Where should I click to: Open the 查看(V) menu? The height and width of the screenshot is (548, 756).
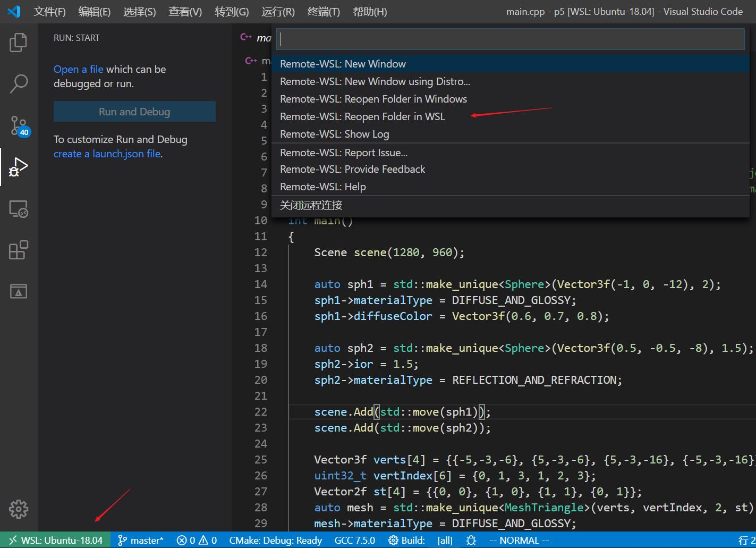tap(185, 12)
